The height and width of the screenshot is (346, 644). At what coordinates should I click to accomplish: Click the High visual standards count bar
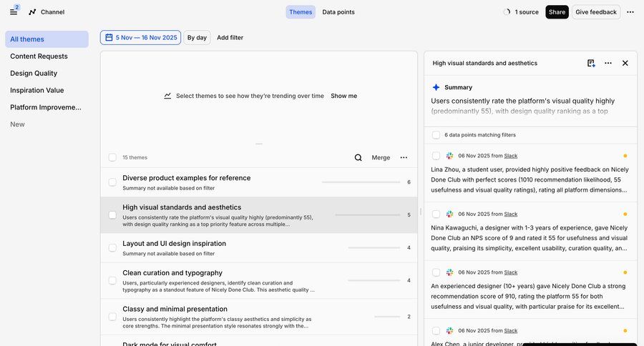(368, 214)
